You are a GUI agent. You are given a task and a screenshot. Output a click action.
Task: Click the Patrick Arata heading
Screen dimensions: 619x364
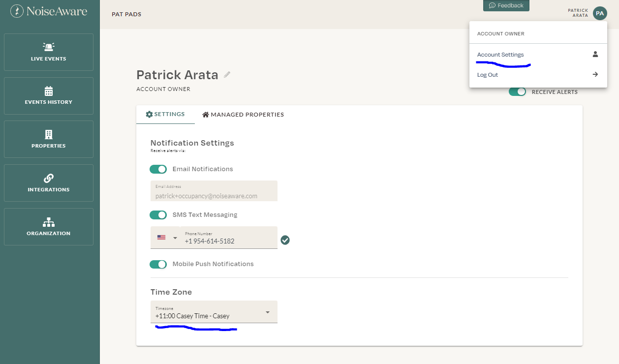[x=177, y=75]
